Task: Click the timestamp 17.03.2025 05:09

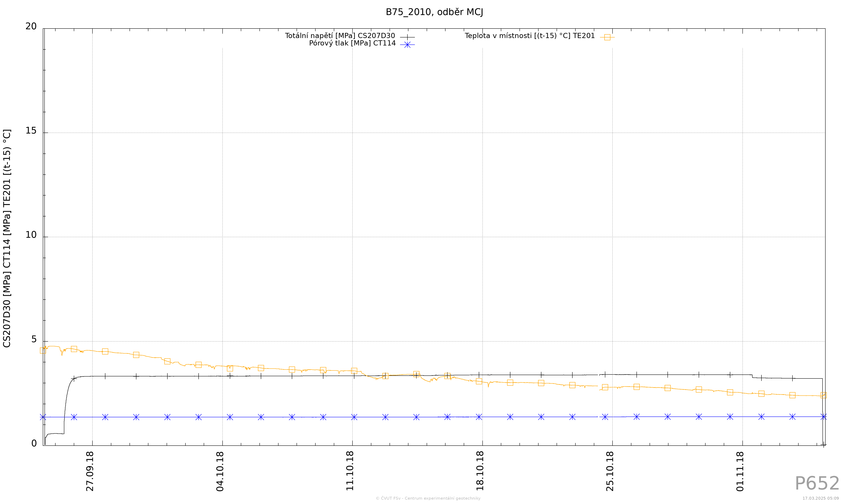Action: coord(821,498)
